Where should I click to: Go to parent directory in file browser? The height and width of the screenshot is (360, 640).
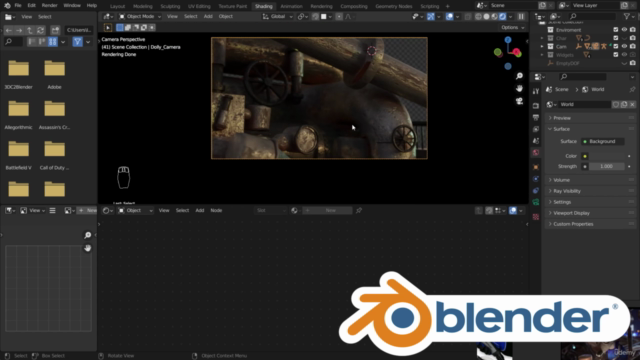(x=30, y=30)
